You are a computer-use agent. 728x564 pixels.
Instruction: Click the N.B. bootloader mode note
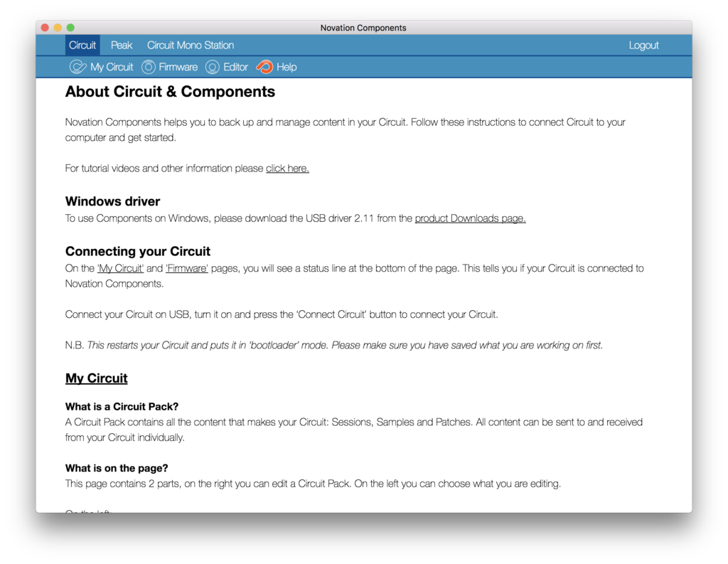coord(334,345)
